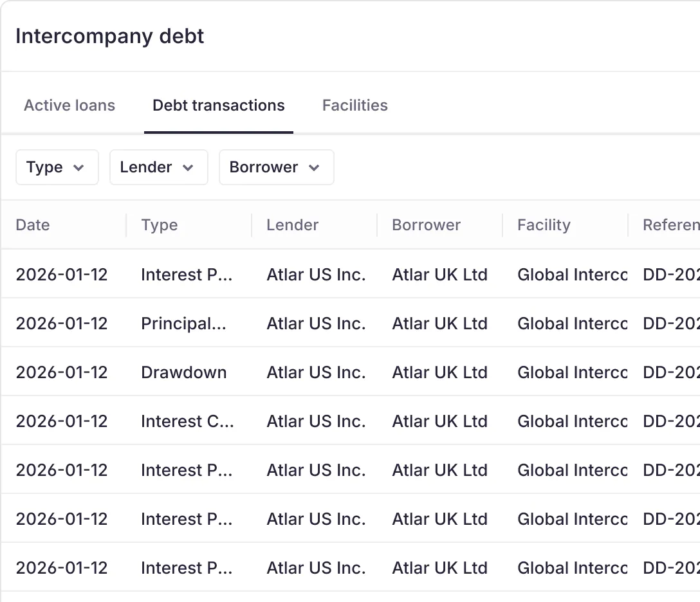Select the Principal transaction row

pyautogui.click(x=184, y=324)
